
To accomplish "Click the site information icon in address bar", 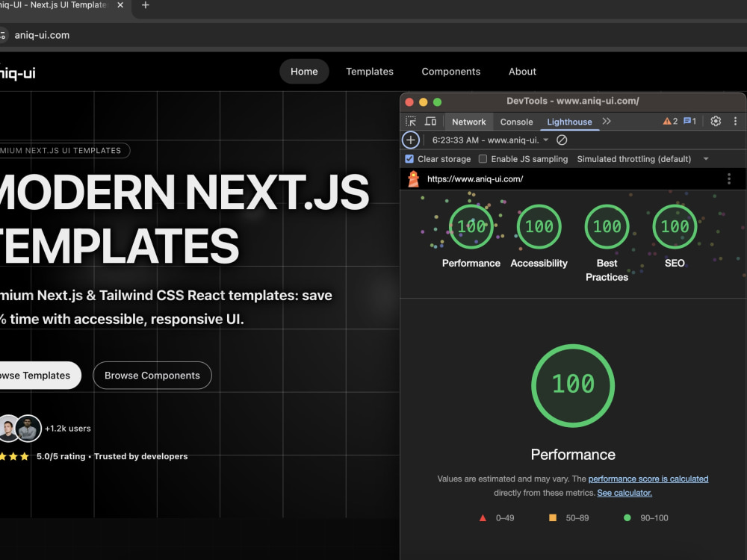I will pyautogui.click(x=3, y=35).
